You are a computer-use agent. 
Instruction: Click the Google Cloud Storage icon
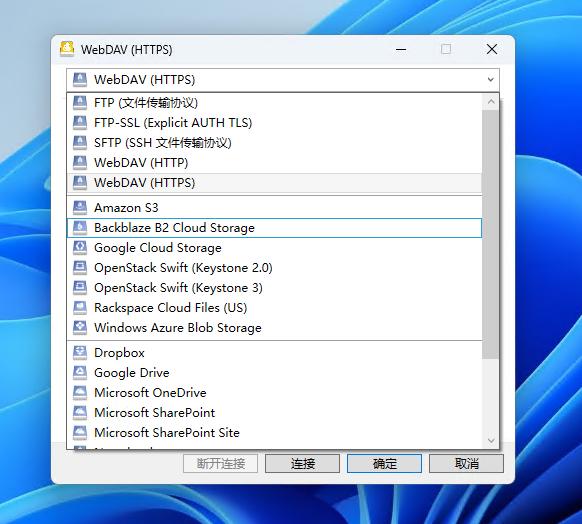tap(80, 248)
